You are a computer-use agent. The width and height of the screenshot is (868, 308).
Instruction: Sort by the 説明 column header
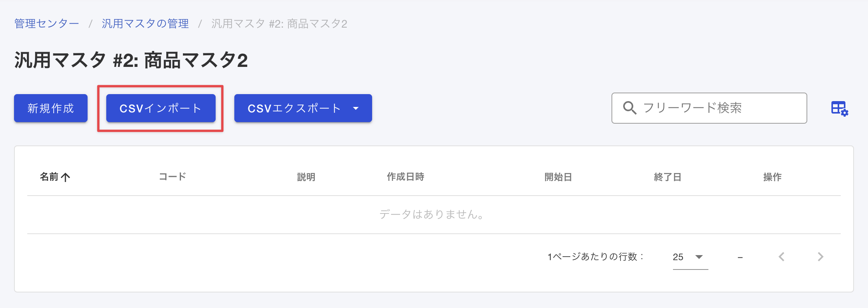pos(306,177)
